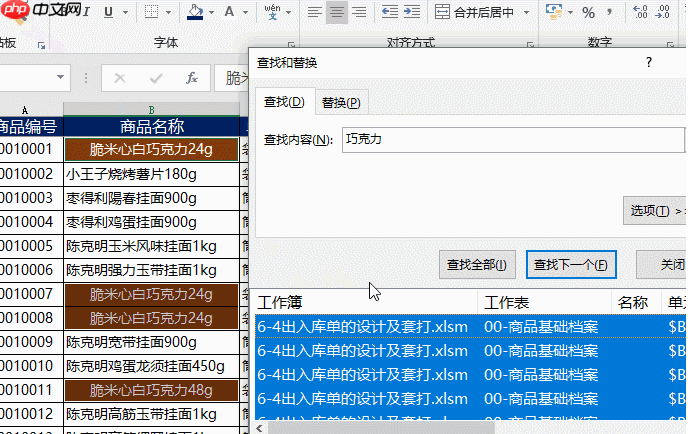Click the 查找内容 search field
Image resolution: width=697 pixels, height=434 pixels.
513,140
